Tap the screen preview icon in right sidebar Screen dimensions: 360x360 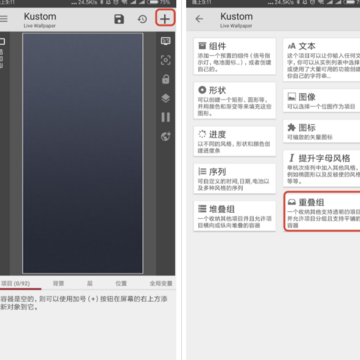(166, 41)
